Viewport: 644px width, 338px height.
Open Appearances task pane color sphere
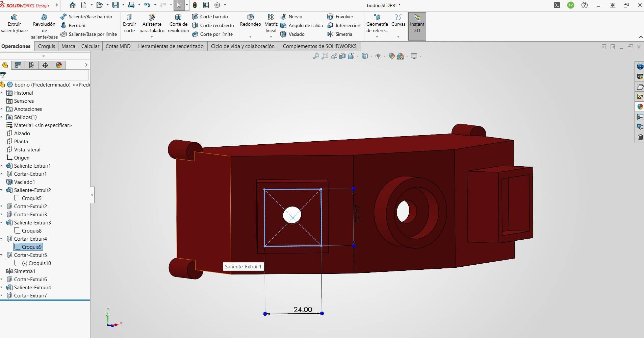pyautogui.click(x=640, y=107)
